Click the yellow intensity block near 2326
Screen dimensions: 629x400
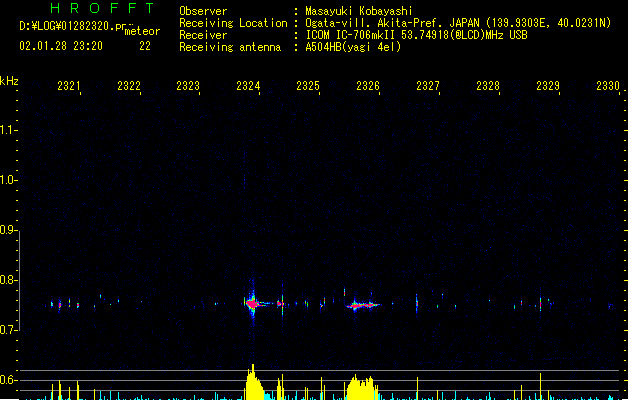click(x=362, y=388)
